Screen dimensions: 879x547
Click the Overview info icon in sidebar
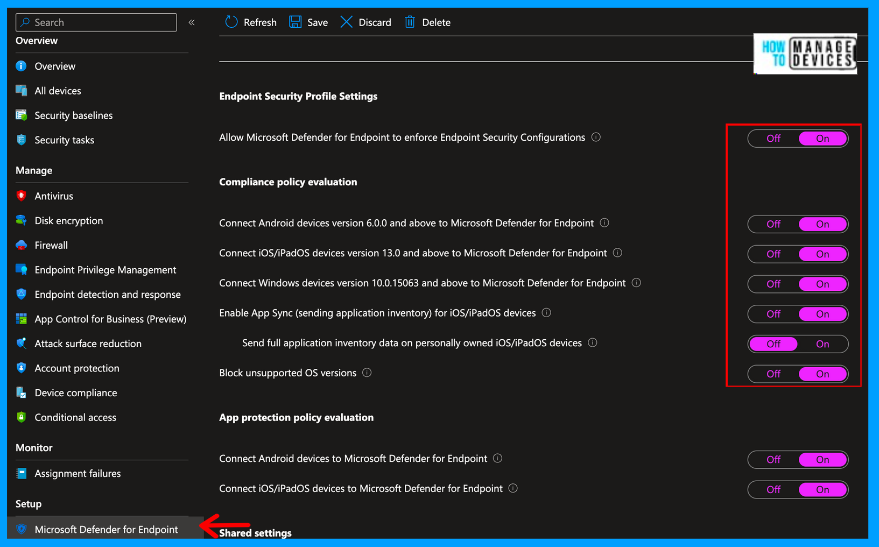tap(21, 66)
